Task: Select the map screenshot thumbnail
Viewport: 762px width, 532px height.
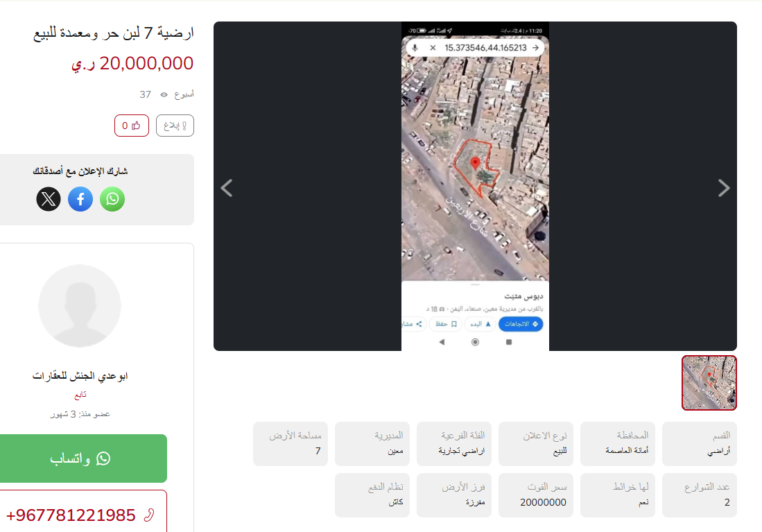Action: tap(709, 383)
